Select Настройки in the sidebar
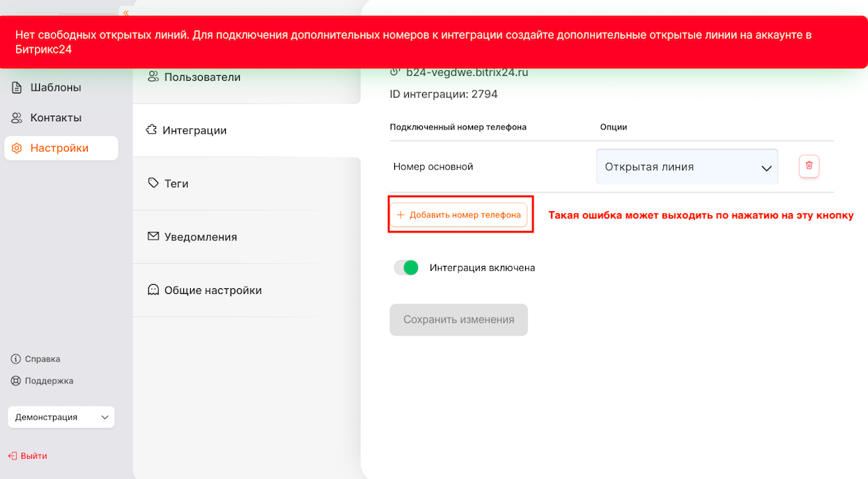This screenshot has width=868, height=479. pos(61,148)
